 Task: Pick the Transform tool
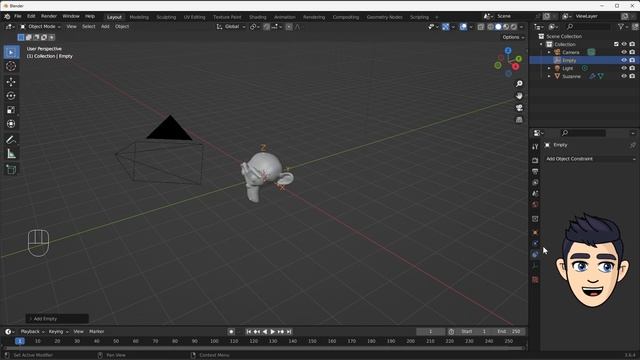pyautogui.click(x=11, y=124)
